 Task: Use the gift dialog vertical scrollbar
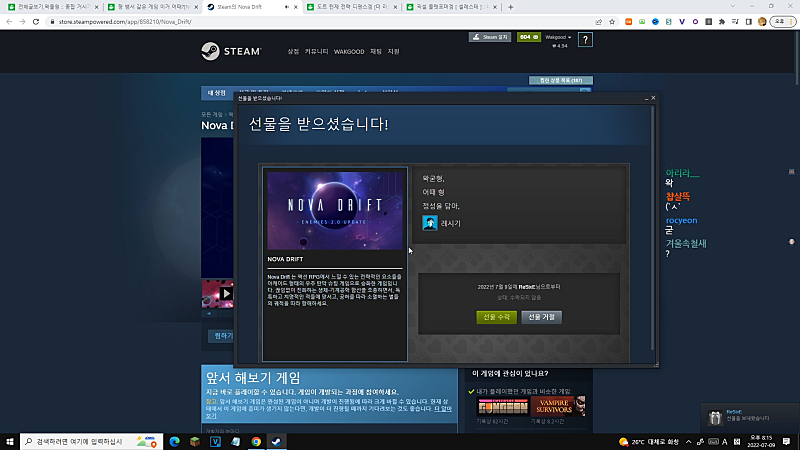tap(653, 227)
